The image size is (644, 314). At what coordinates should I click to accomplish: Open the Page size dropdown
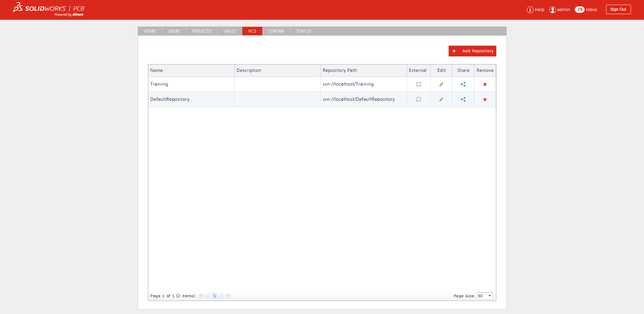485,296
